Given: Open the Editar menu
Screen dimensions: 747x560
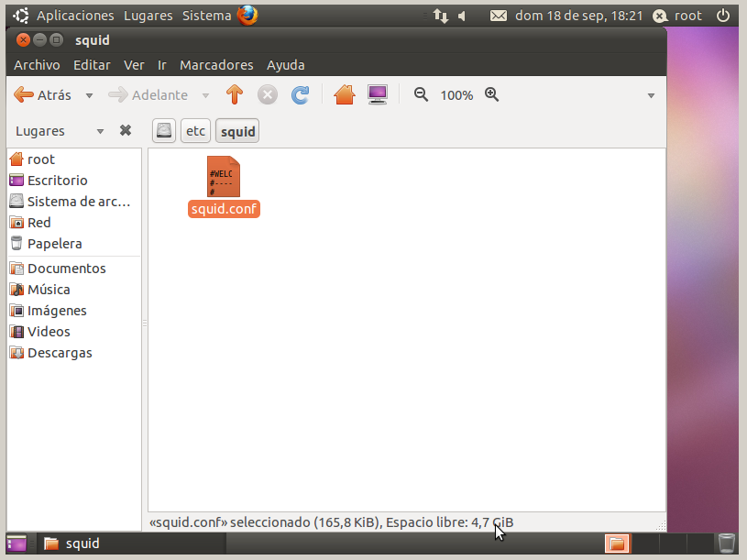Looking at the screenshot, I should 92,65.
